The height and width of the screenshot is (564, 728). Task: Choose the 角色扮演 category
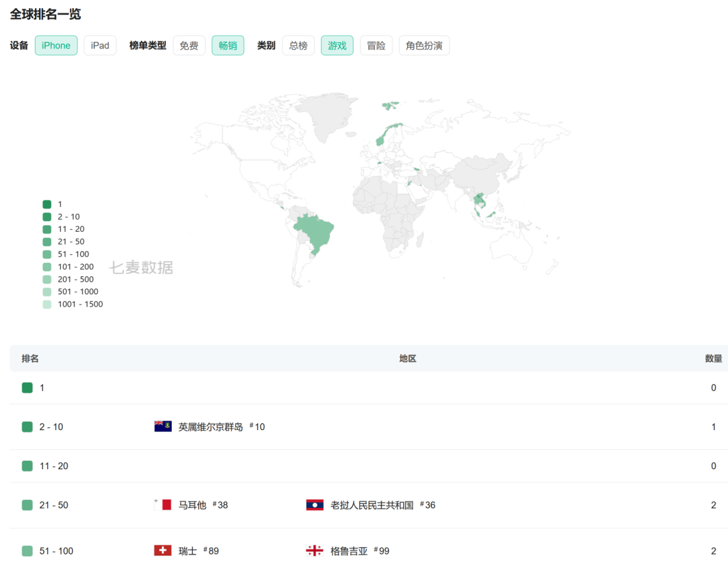[424, 46]
